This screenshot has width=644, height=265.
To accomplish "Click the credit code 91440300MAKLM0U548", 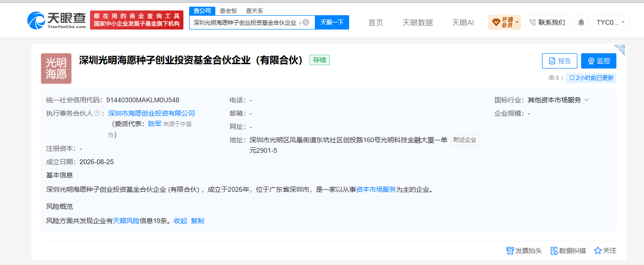I will pos(143,100).
